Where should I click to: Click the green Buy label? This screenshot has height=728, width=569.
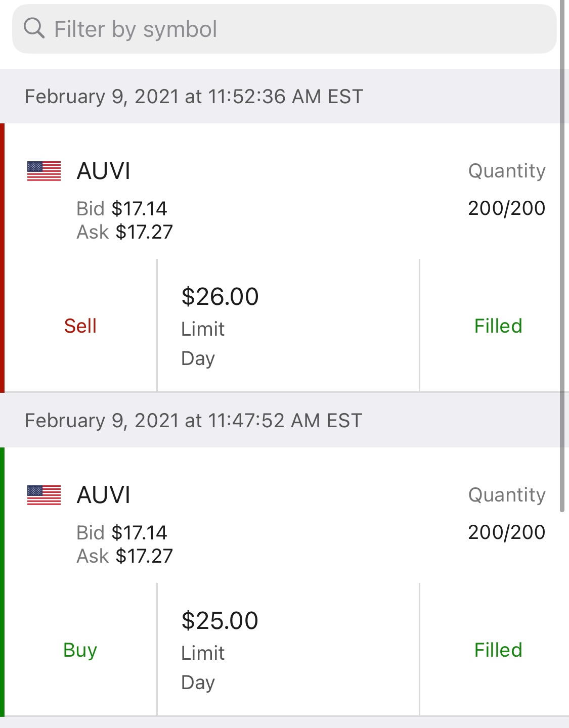coord(80,650)
